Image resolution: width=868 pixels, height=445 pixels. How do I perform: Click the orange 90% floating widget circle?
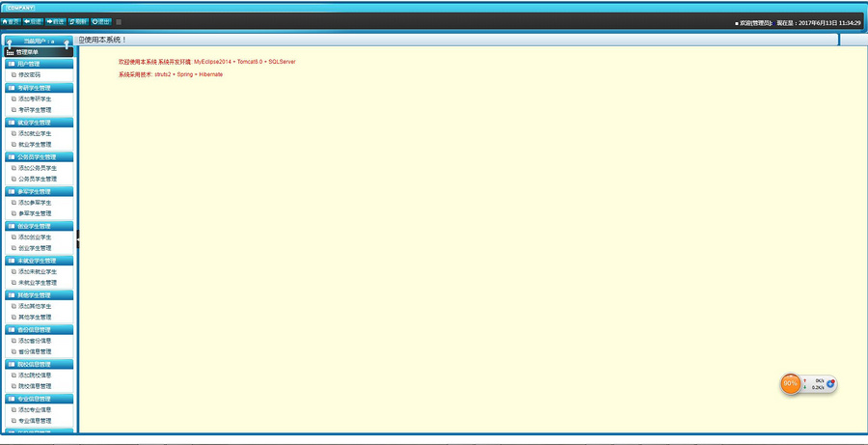point(791,383)
